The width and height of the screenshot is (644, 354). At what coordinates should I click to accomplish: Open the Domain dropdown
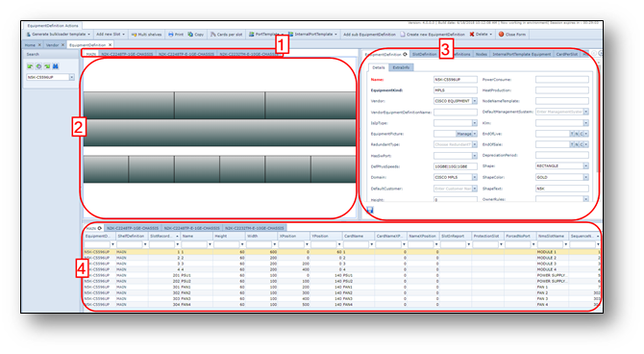(475, 177)
